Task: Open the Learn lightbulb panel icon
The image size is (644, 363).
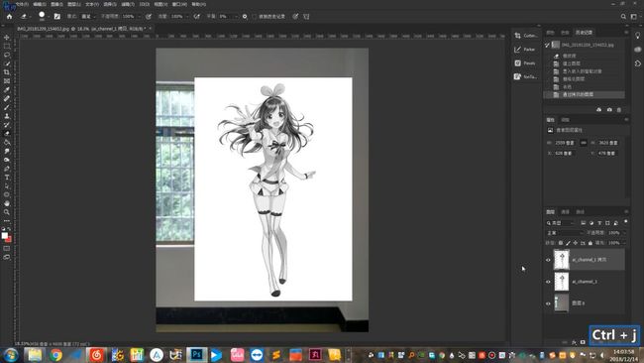Action: coord(637,36)
